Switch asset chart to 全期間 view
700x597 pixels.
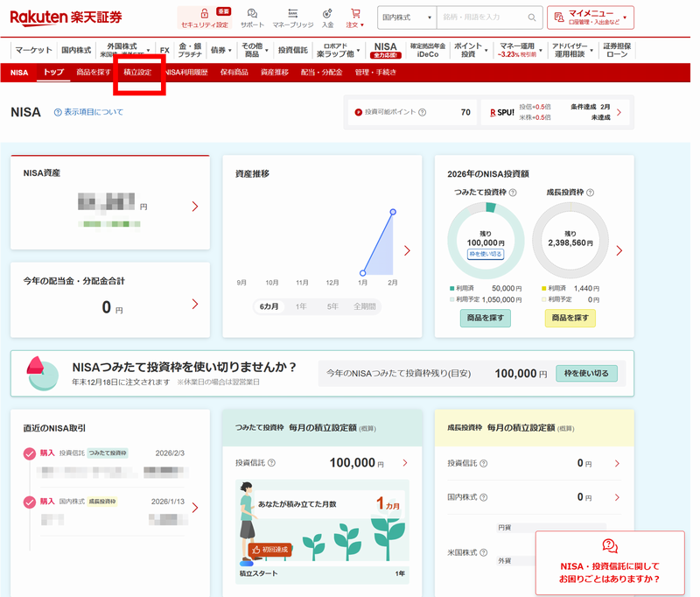365,306
